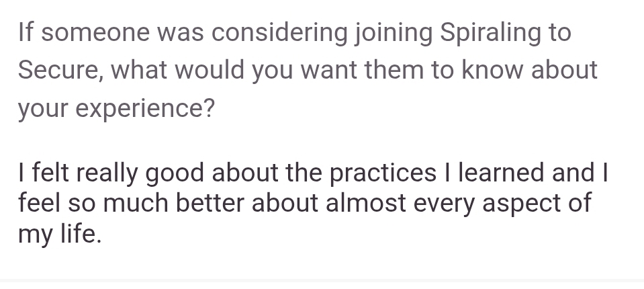Click the word "would" in the question
The height and width of the screenshot is (289, 644).
(x=211, y=70)
